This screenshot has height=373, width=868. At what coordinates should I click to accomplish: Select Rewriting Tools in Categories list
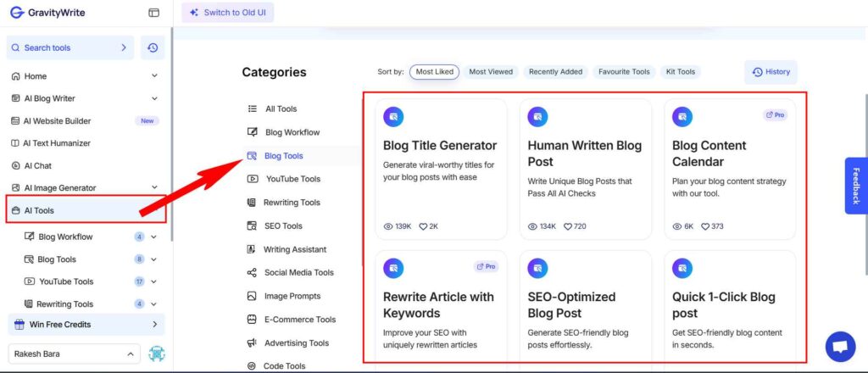pos(283,203)
